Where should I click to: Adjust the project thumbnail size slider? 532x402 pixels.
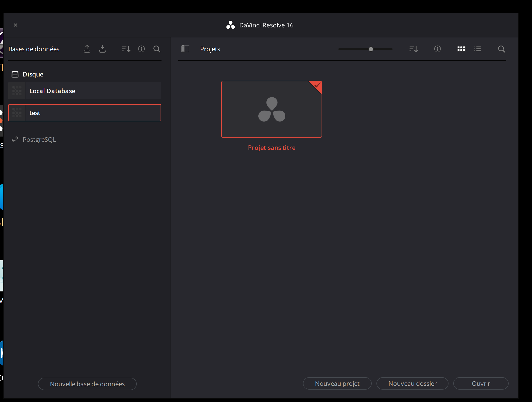coord(371,49)
